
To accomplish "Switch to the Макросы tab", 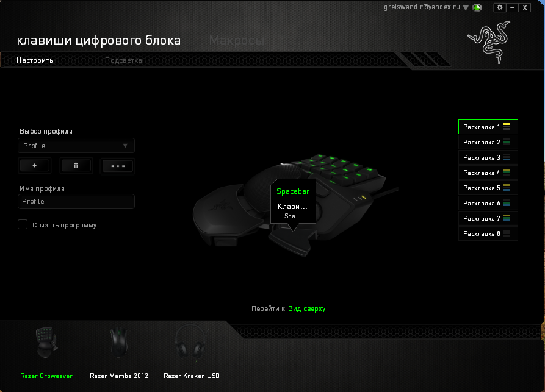I will (237, 40).
